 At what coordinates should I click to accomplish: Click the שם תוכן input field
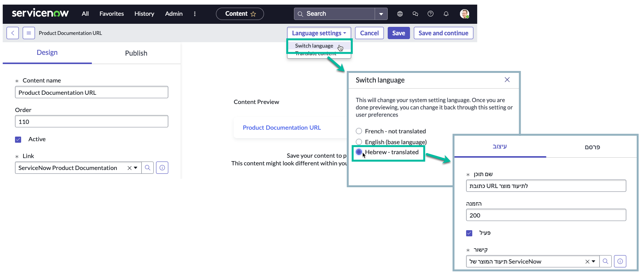pos(546,186)
